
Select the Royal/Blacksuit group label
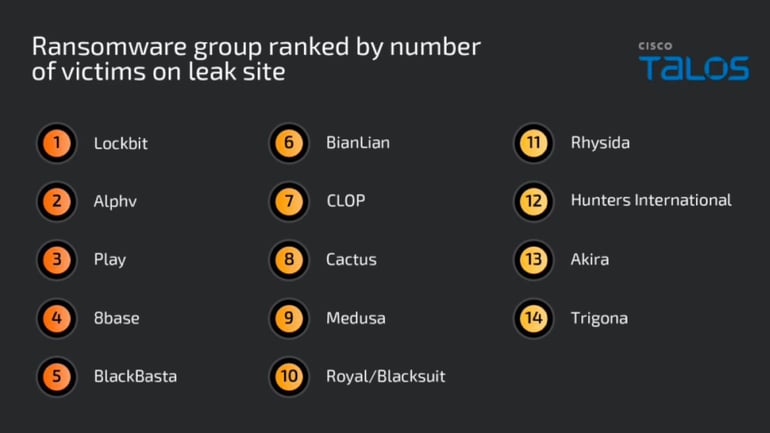click(x=385, y=377)
